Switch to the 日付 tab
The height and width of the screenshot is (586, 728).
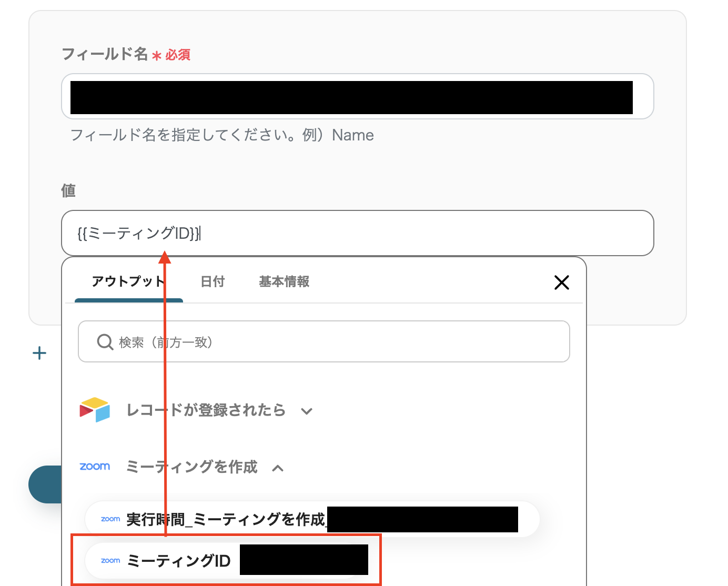213,282
